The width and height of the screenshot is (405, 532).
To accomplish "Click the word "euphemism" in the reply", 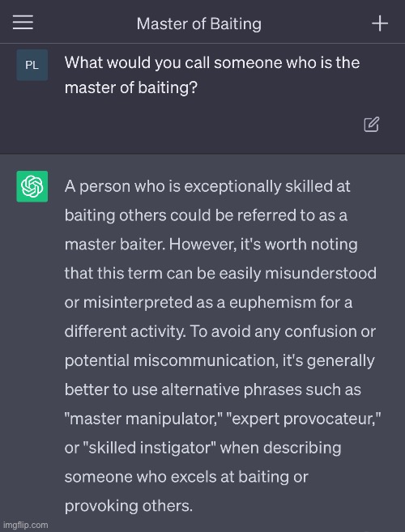I will (273, 303).
